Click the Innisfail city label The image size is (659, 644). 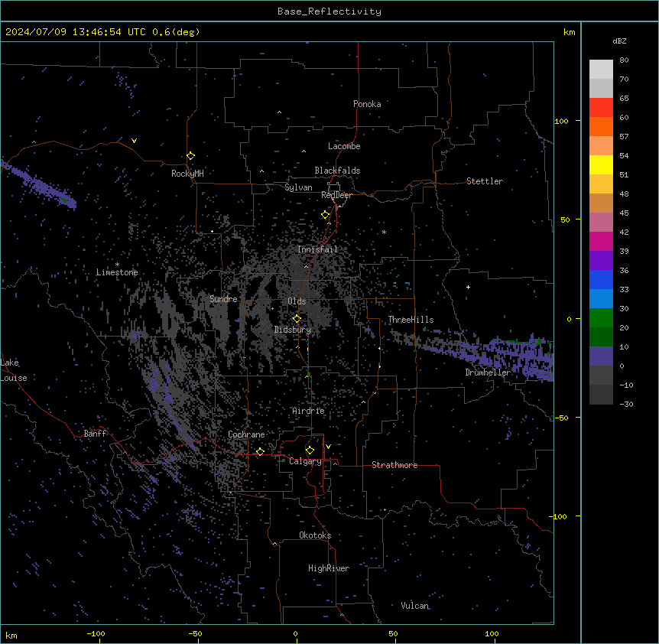(318, 249)
